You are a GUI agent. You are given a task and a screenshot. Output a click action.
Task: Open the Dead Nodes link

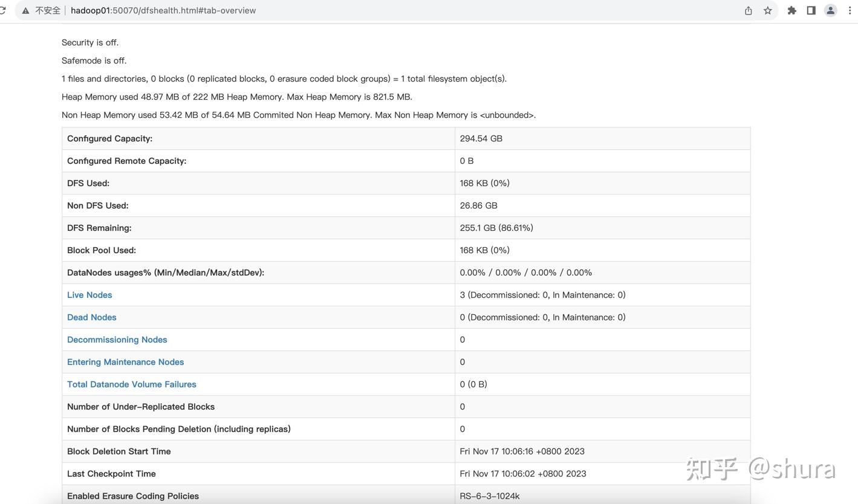[x=92, y=317]
